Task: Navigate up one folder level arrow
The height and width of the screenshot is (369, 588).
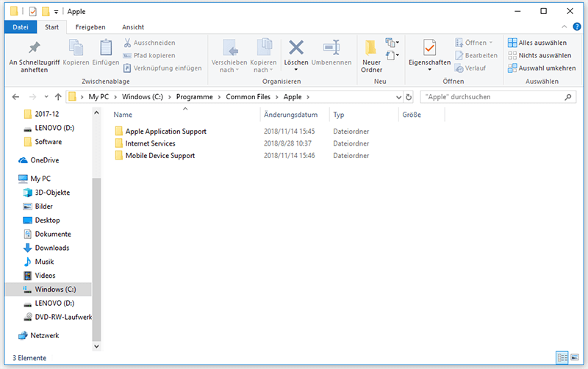Action: pos(58,97)
